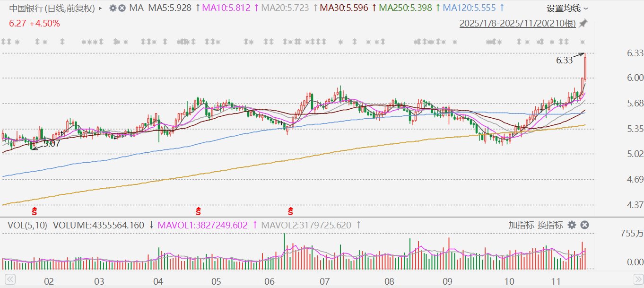Open the 2025/1/8-2025/11/20 date range link

pos(518,23)
